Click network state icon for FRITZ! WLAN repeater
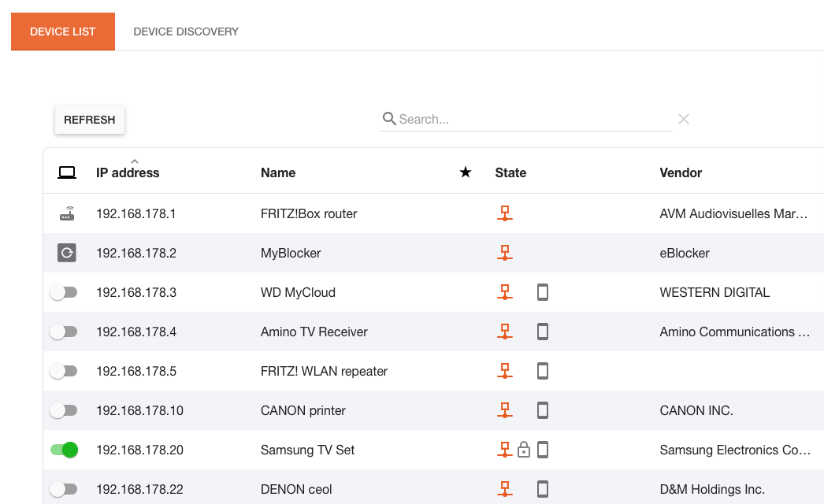Screen dimensions: 824x504 (504, 371)
